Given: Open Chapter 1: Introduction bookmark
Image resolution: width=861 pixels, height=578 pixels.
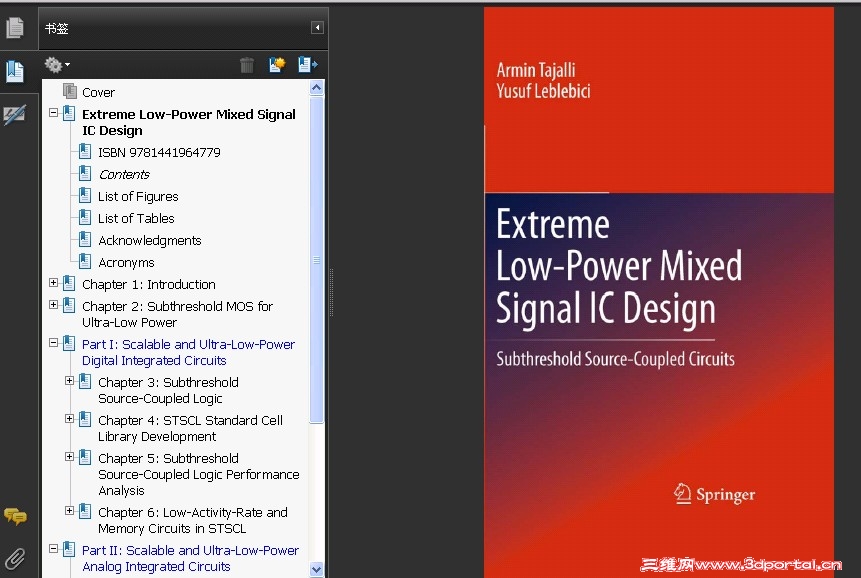Looking at the screenshot, I should pos(149,284).
